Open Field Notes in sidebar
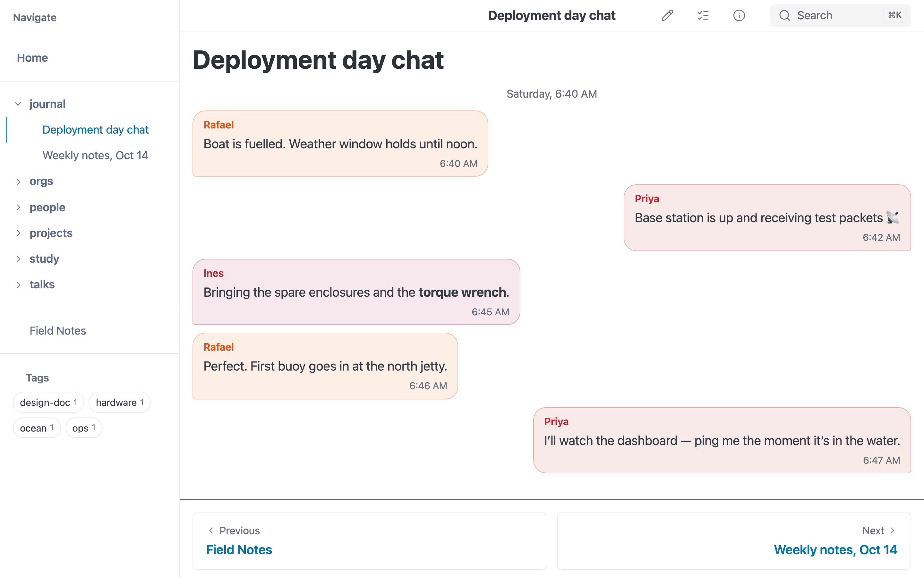The height and width of the screenshot is (578, 924). (58, 331)
